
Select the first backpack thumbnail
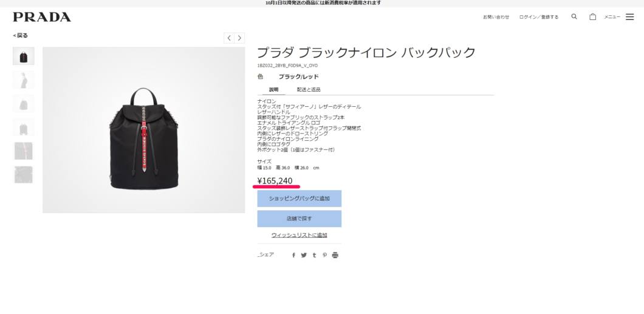click(x=24, y=56)
